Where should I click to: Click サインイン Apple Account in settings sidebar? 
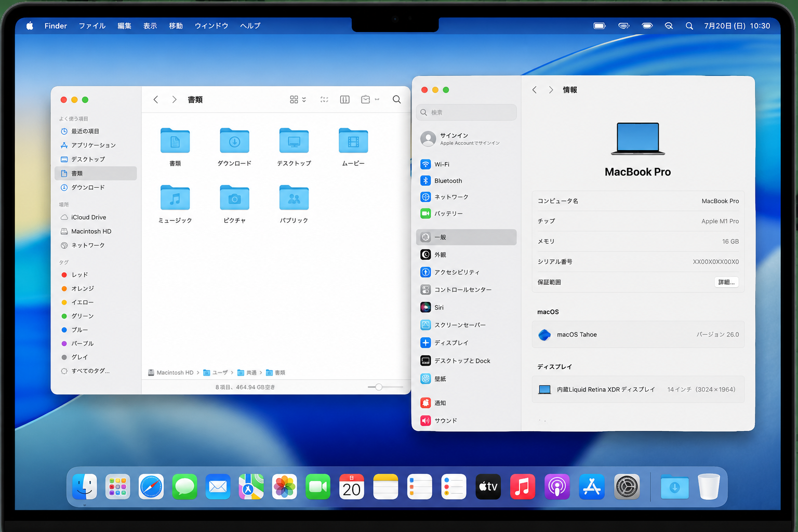[x=467, y=139]
